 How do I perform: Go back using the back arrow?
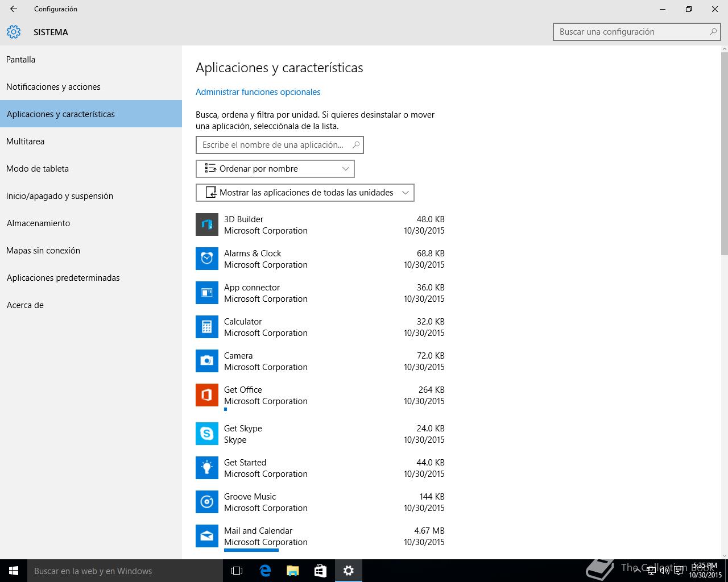(x=14, y=9)
